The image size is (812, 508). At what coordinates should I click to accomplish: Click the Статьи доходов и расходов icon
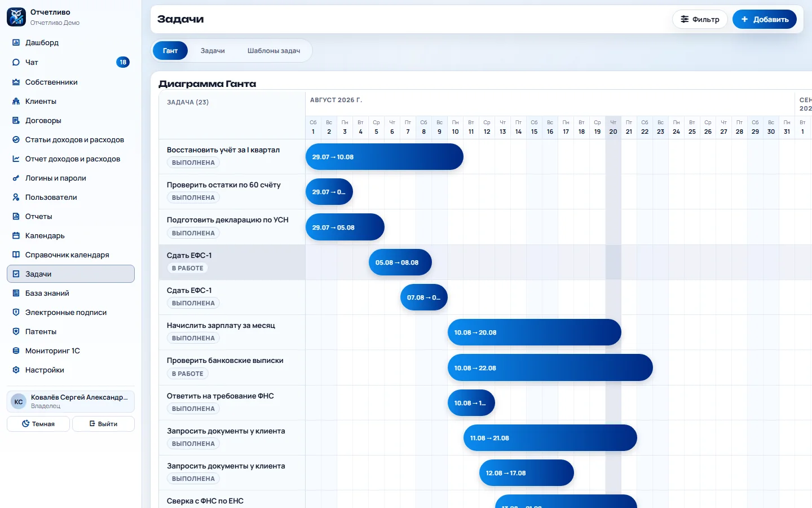[16, 139]
